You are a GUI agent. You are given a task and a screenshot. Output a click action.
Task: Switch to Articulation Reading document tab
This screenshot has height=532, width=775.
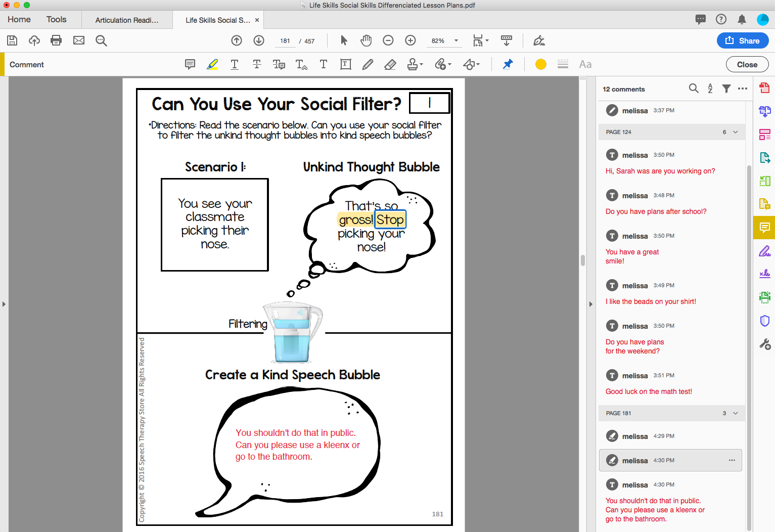click(127, 20)
